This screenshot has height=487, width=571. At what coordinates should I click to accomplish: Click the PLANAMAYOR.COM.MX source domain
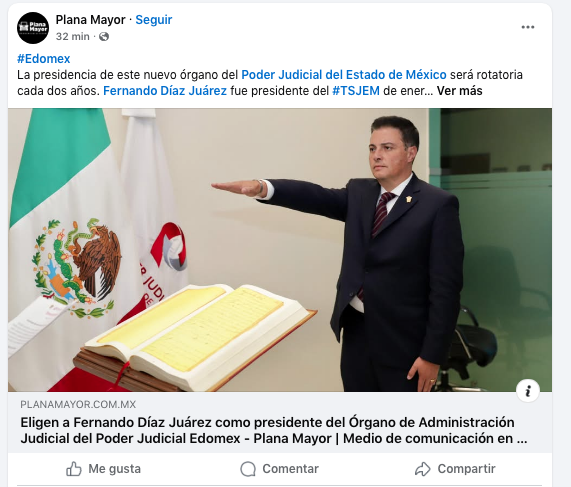pos(78,404)
